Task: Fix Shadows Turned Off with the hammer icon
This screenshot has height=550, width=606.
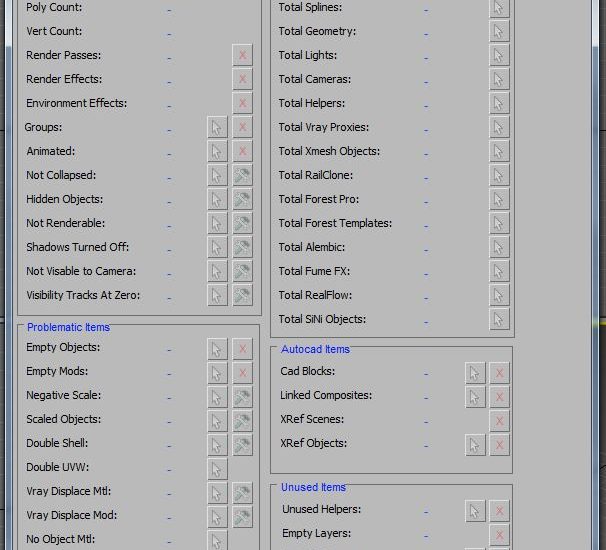Action: [x=242, y=248]
